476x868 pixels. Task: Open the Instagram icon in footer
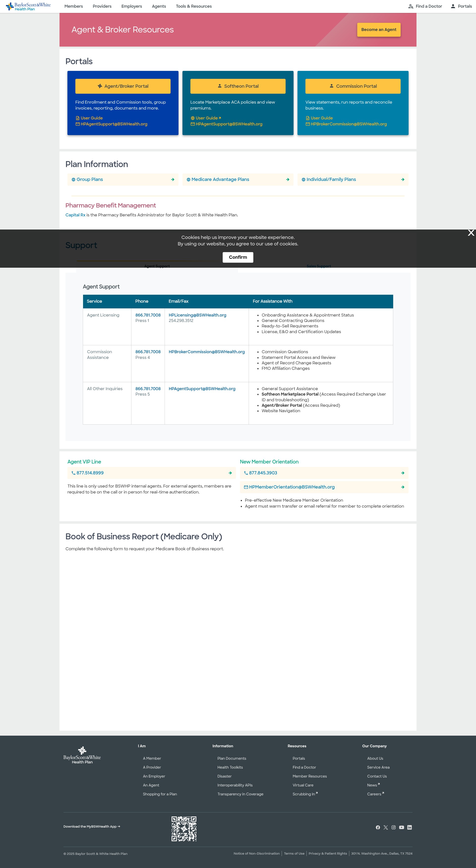pyautogui.click(x=393, y=828)
